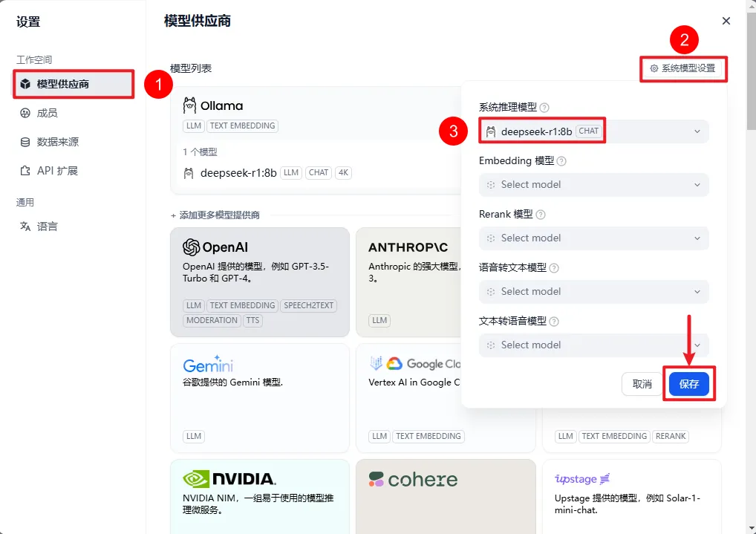Open the Rerank 模型 Select model dropdown

pos(593,238)
